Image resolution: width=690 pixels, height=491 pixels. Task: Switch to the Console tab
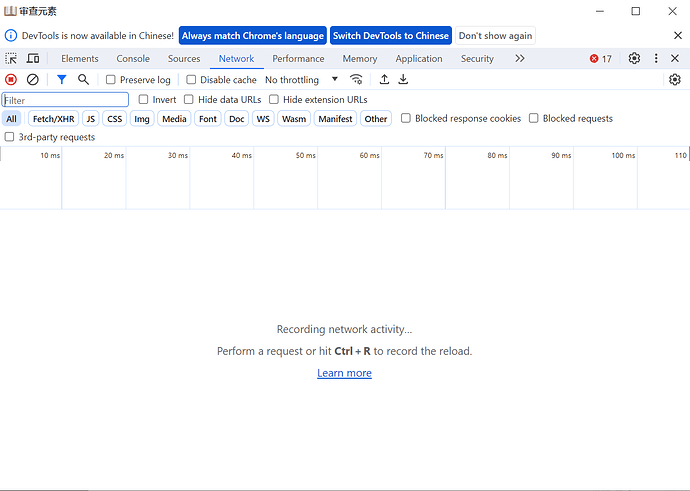tap(133, 59)
